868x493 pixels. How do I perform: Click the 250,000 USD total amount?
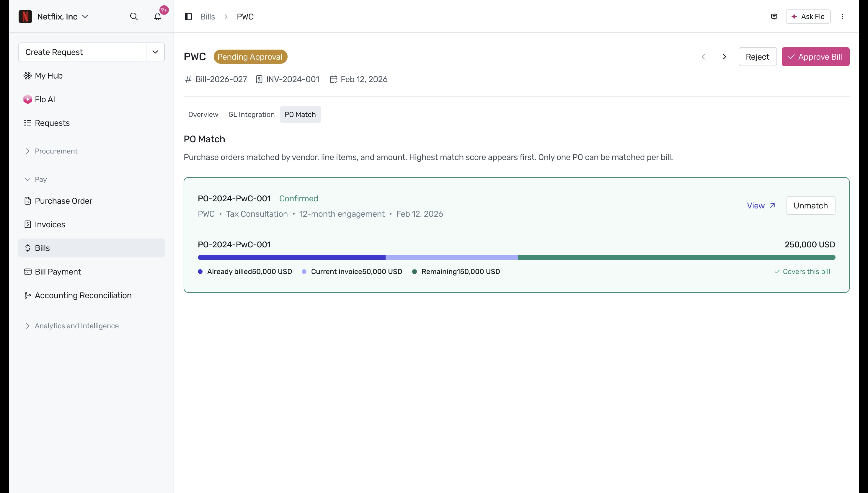810,244
